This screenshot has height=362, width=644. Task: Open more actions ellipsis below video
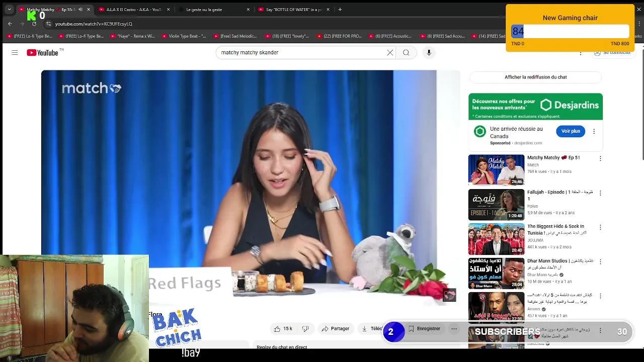[x=454, y=329]
